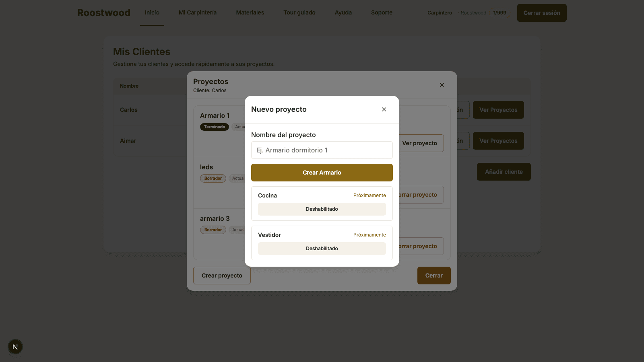Click the Cerrar sesión button
The width and height of the screenshot is (644, 362).
pyautogui.click(x=542, y=13)
